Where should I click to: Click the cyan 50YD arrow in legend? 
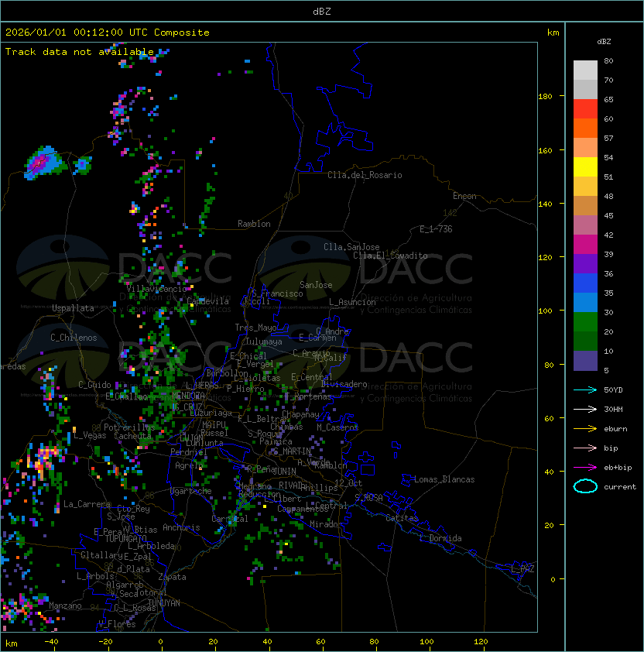tap(585, 390)
